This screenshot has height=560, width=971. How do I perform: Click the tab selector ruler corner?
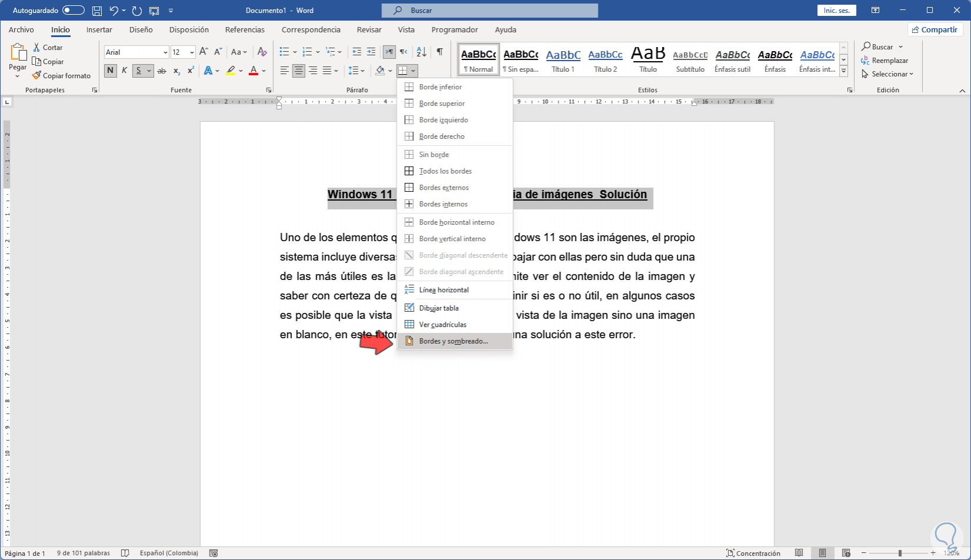click(7, 102)
